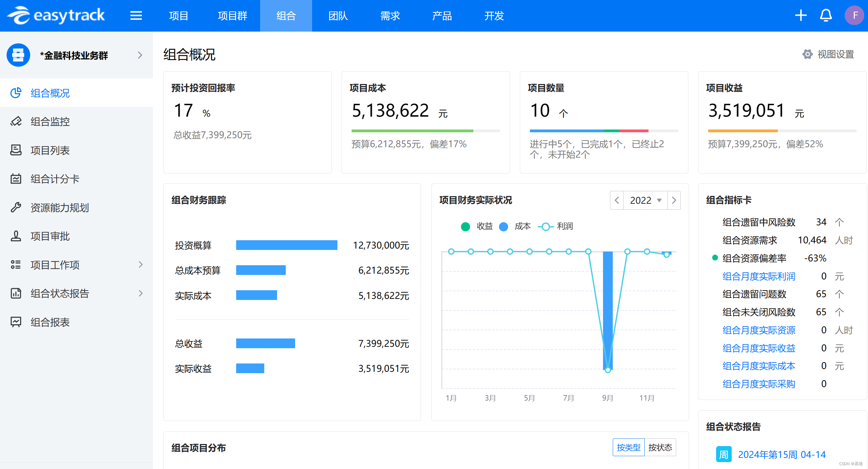Click the 组合计分卡 sidebar icon
Image resolution: width=868 pixels, height=469 pixels.
pos(16,178)
